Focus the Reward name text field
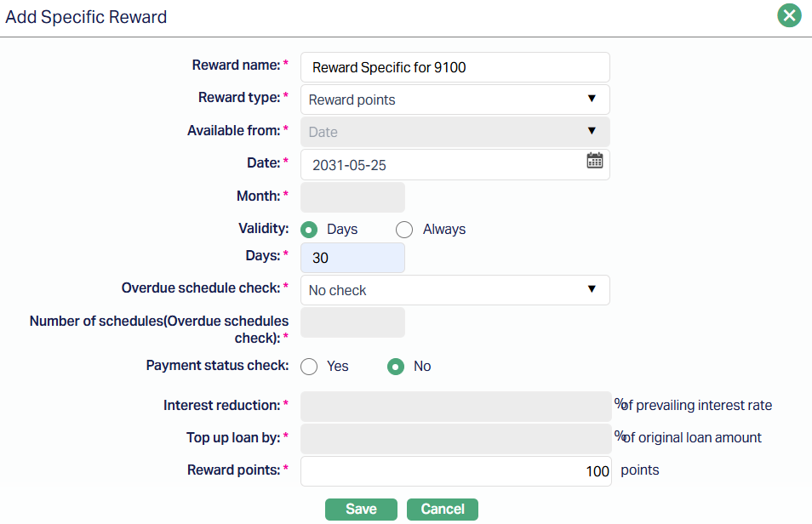 pyautogui.click(x=455, y=67)
